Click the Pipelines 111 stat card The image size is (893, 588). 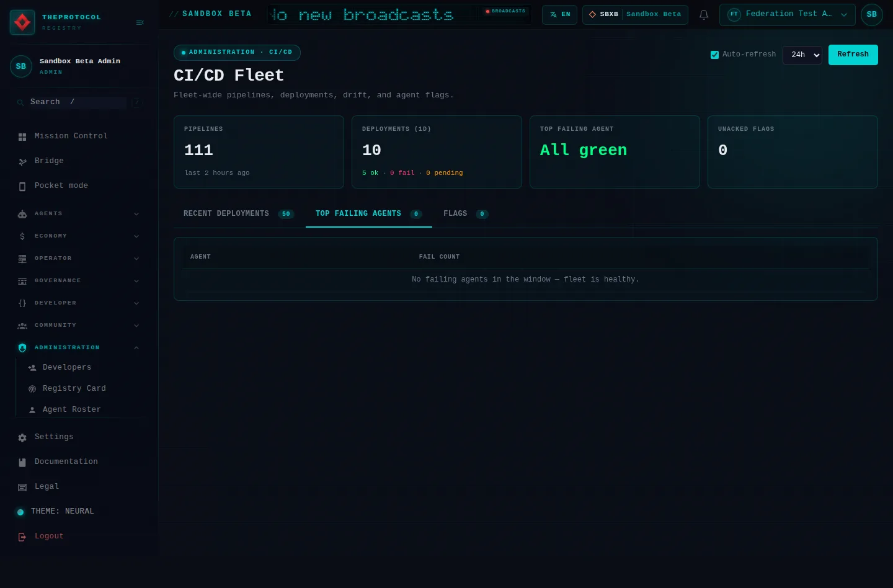[259, 152]
